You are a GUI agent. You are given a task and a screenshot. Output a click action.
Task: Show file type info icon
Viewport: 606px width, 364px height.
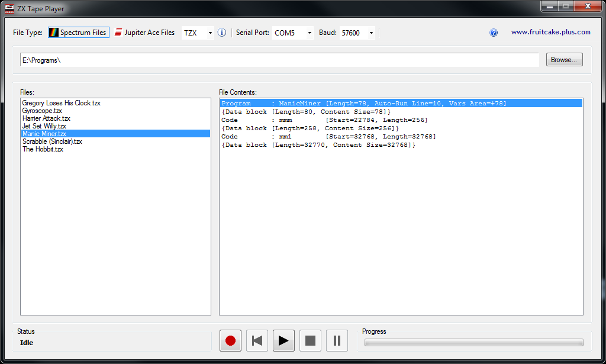pos(222,33)
